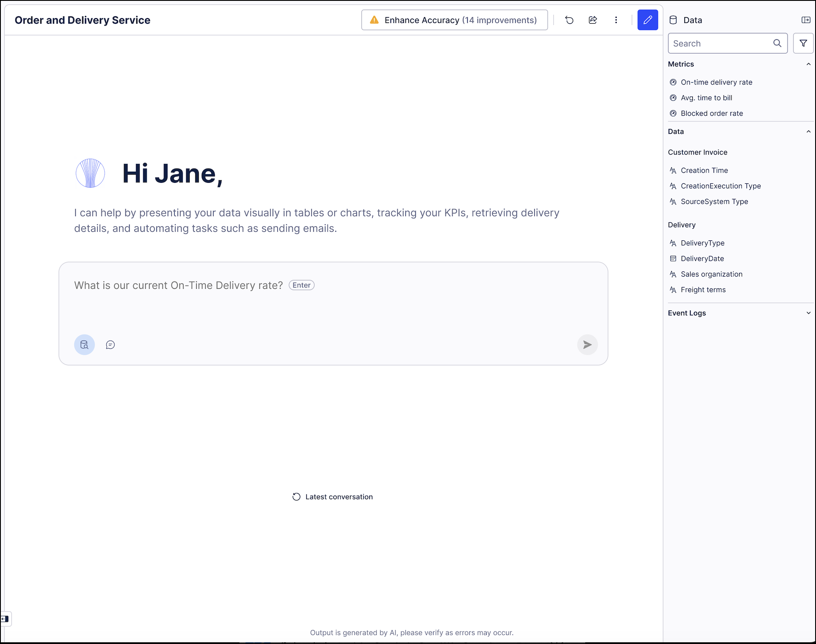Click the share icon in header
This screenshot has height=644, width=816.
[x=593, y=20]
